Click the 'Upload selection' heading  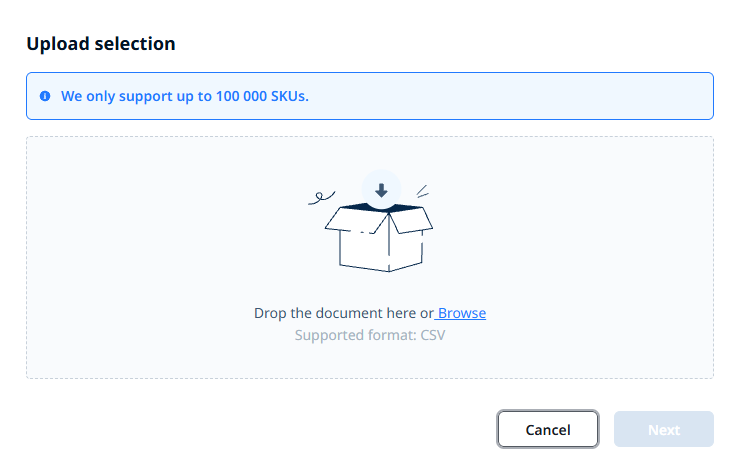click(101, 43)
